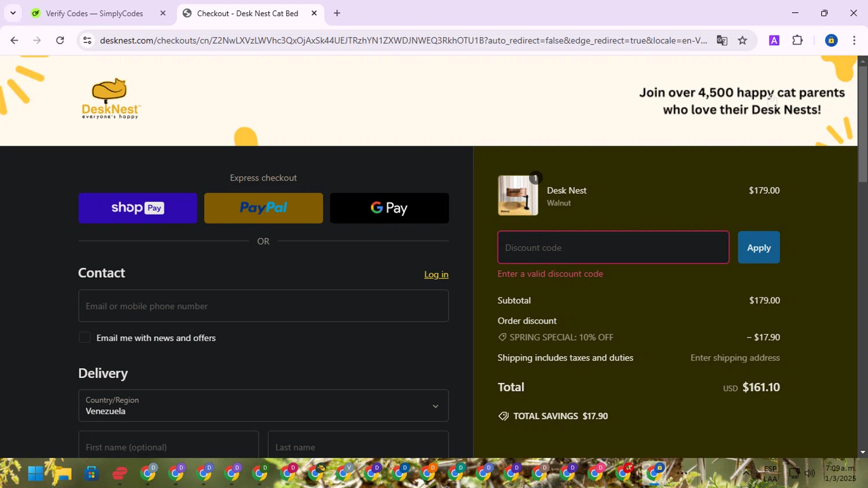Click the scrollbar down arrow
The width and height of the screenshot is (868, 488).
863,452
